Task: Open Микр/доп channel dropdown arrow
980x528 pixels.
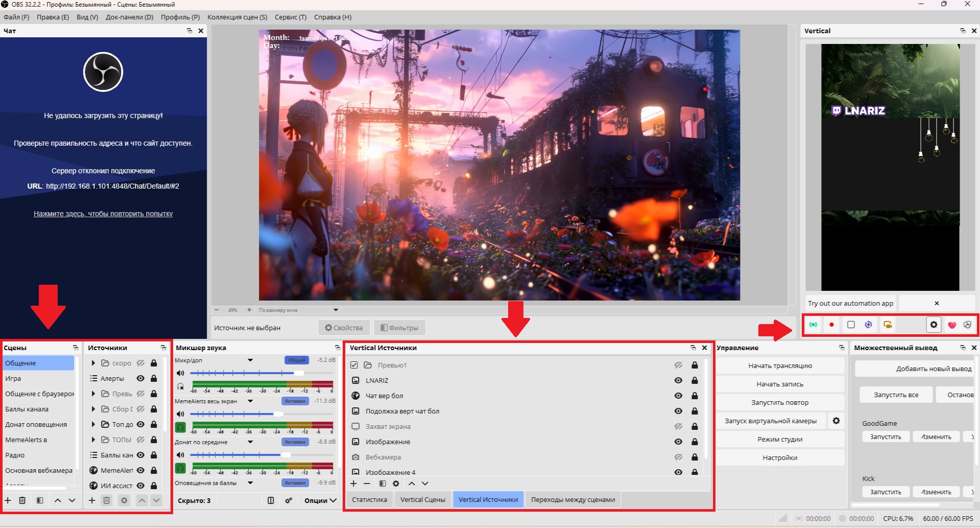Action: (x=250, y=360)
